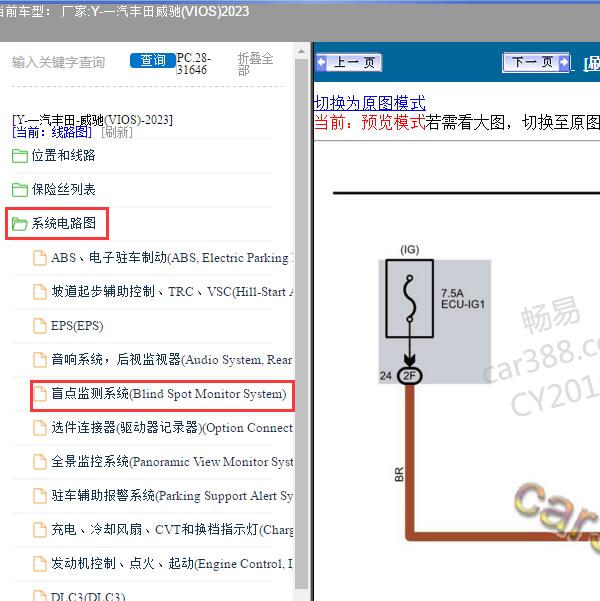
Task: Click document icon beside 盲点监测系统
Action: pyautogui.click(x=40, y=394)
